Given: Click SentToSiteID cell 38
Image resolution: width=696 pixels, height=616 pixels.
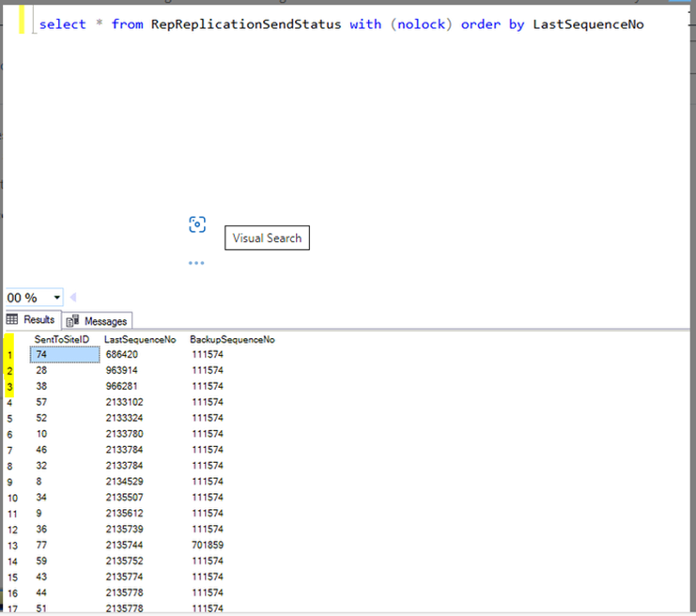Looking at the screenshot, I should coord(41,386).
